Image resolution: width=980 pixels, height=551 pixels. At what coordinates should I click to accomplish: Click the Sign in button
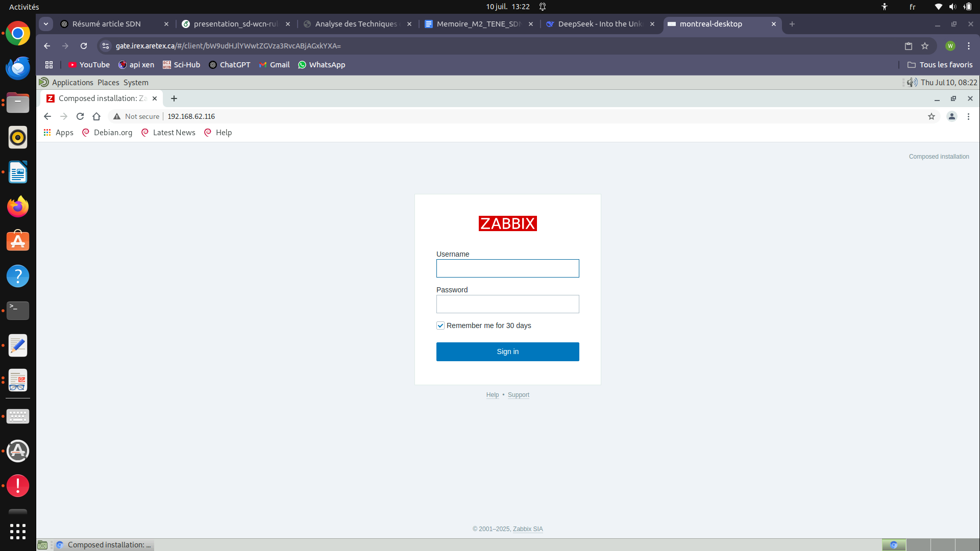tap(507, 352)
